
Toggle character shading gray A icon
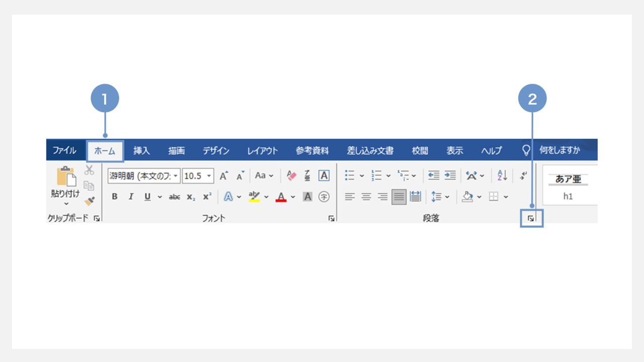(x=307, y=197)
